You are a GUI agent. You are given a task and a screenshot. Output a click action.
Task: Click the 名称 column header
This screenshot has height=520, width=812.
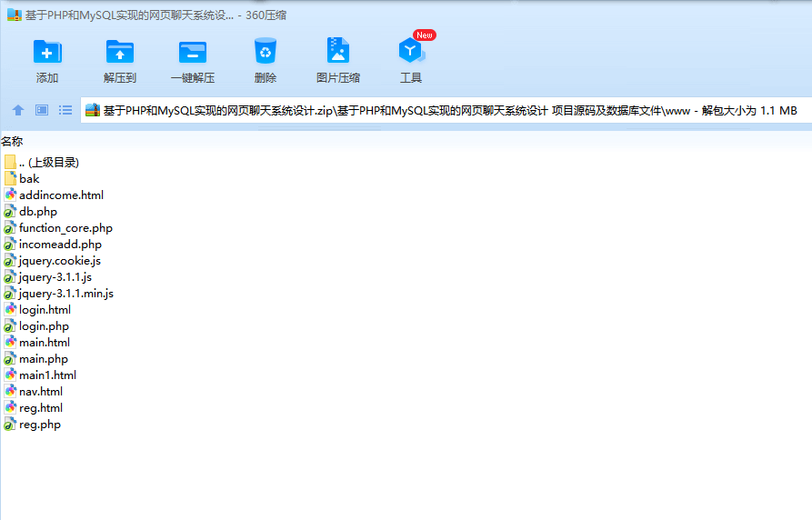tap(12, 141)
